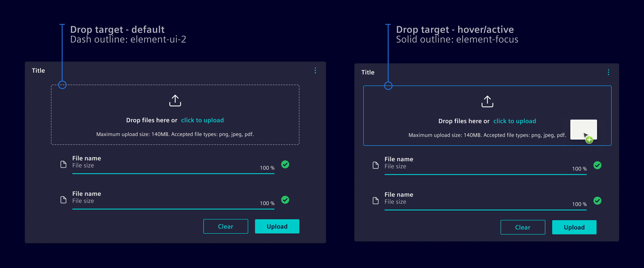This screenshot has width=644, height=268.
Task: Click the document icon beside the first file name
Action: [63, 164]
